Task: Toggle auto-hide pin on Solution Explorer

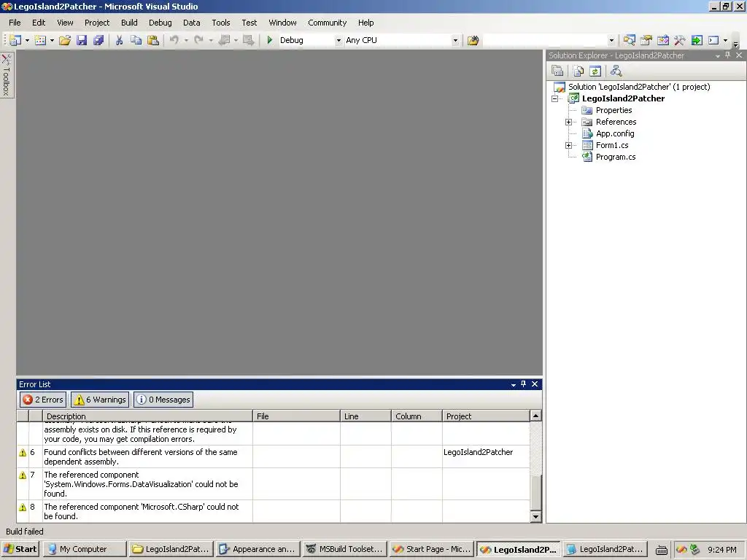Action: [x=727, y=55]
